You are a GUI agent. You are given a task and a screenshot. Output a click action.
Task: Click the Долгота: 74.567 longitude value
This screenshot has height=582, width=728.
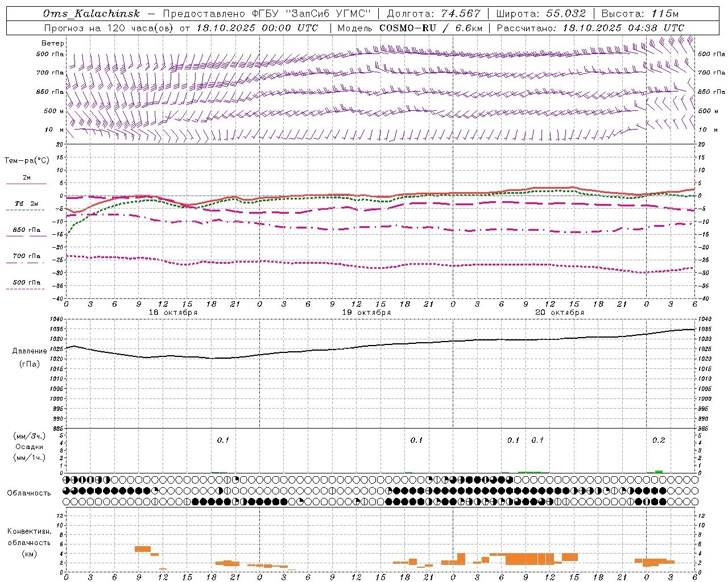(x=433, y=14)
